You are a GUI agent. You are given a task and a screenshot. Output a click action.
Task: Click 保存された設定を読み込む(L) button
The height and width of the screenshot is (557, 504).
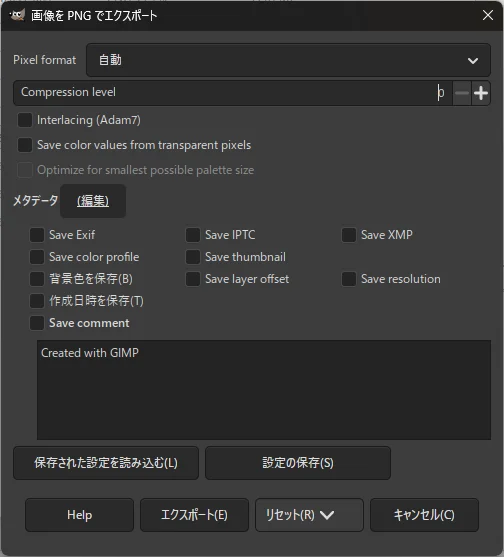[x=106, y=463]
